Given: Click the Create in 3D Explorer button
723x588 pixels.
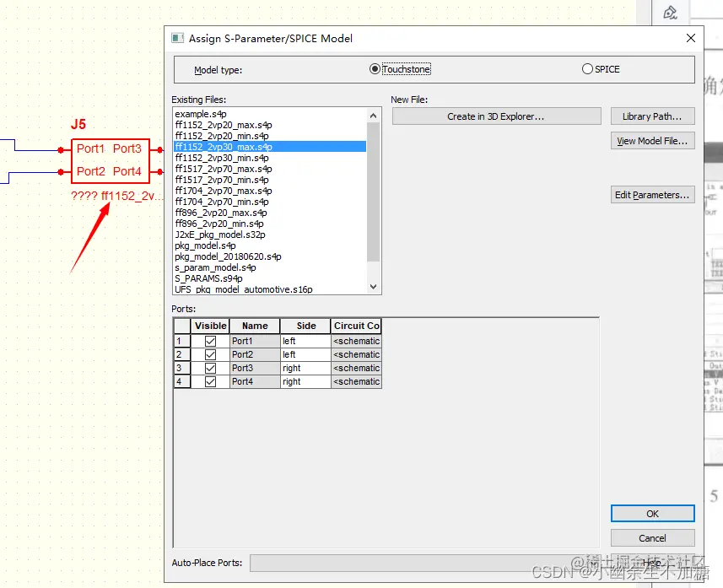Looking at the screenshot, I should tap(497, 116).
